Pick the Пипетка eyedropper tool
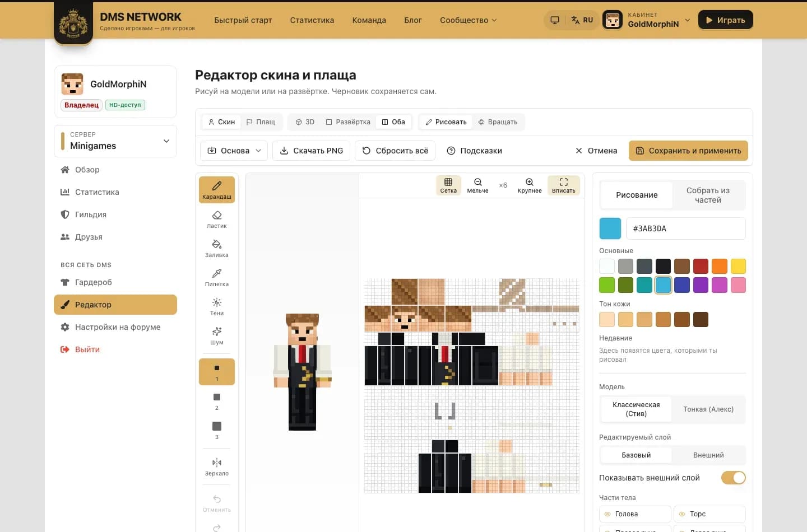Image resolution: width=807 pixels, height=532 pixels. 217,278
